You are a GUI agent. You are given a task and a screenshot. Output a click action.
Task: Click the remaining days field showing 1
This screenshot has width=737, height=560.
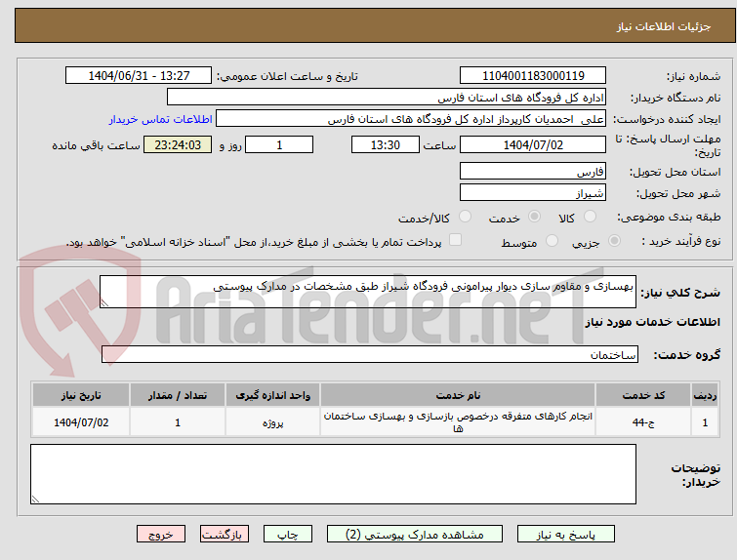coord(279,144)
